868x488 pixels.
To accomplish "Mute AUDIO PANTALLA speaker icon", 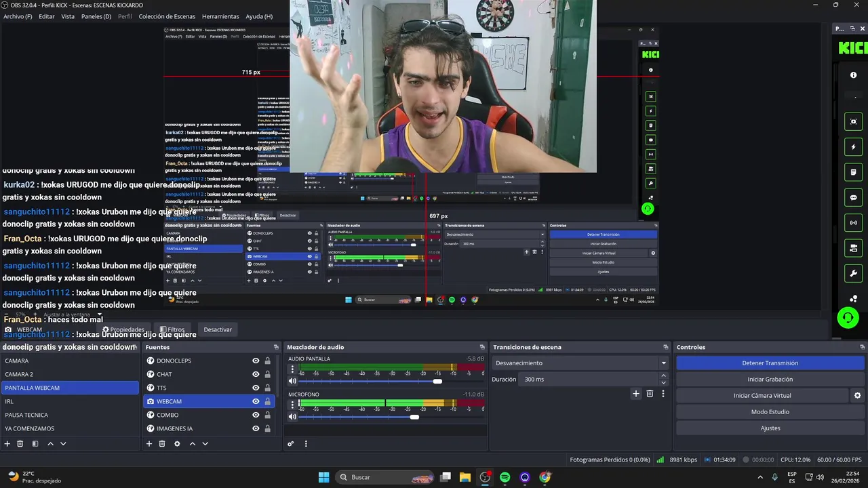I will coord(292,382).
